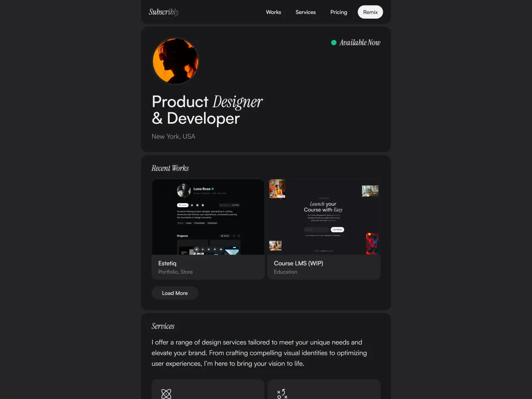Click the atom icon on first service card
Viewport: 532px width, 399px height.
point(166,394)
